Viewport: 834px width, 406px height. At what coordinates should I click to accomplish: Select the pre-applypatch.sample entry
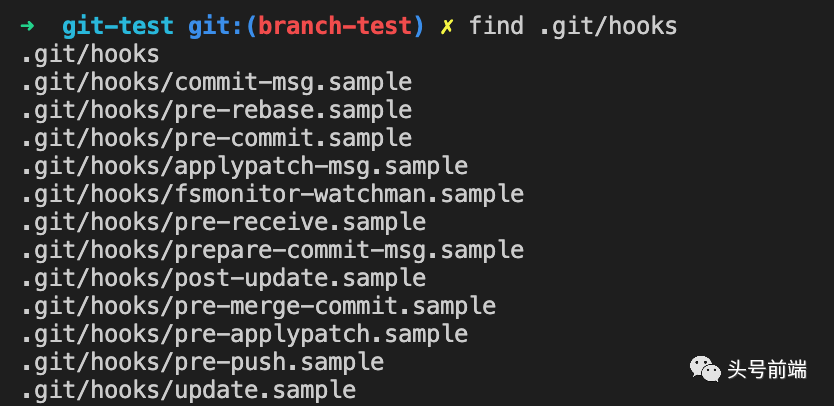245,334
